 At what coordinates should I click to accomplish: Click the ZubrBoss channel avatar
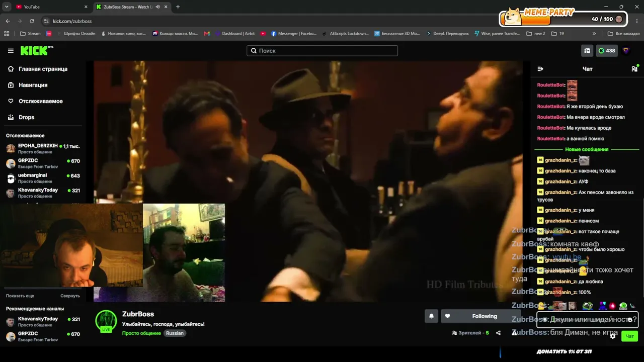tap(106, 321)
